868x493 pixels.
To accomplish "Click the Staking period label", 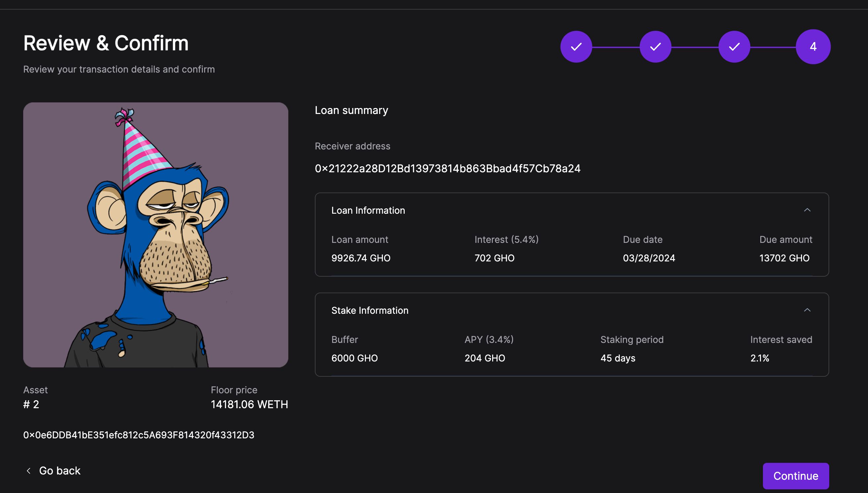I will 632,339.
